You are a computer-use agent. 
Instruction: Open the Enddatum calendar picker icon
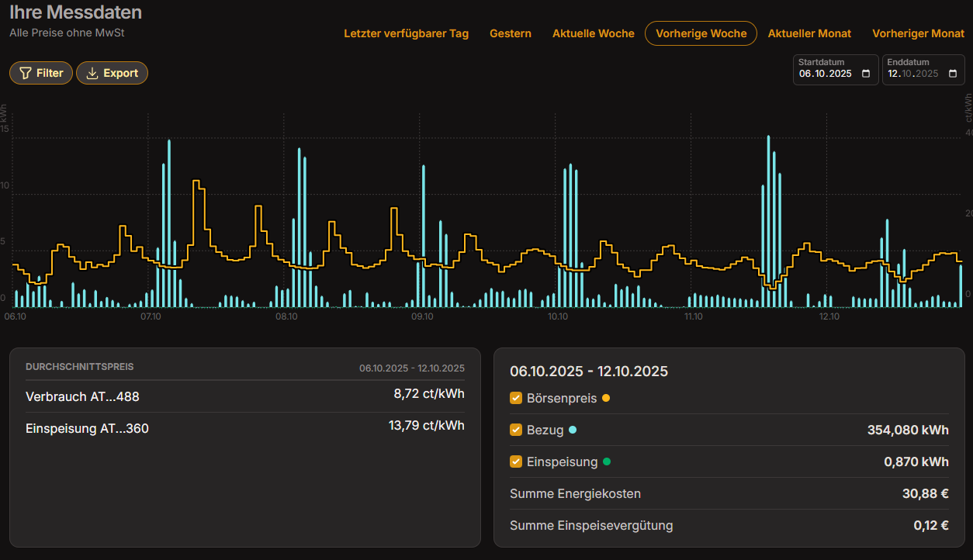point(953,74)
